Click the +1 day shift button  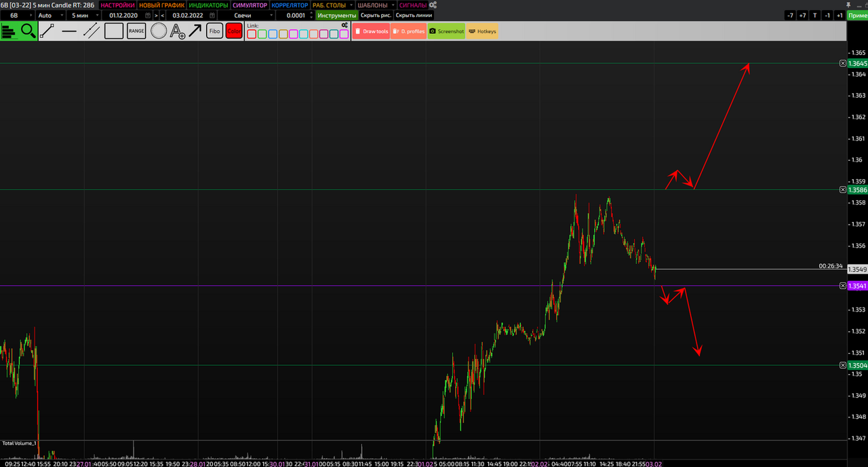[x=840, y=15]
